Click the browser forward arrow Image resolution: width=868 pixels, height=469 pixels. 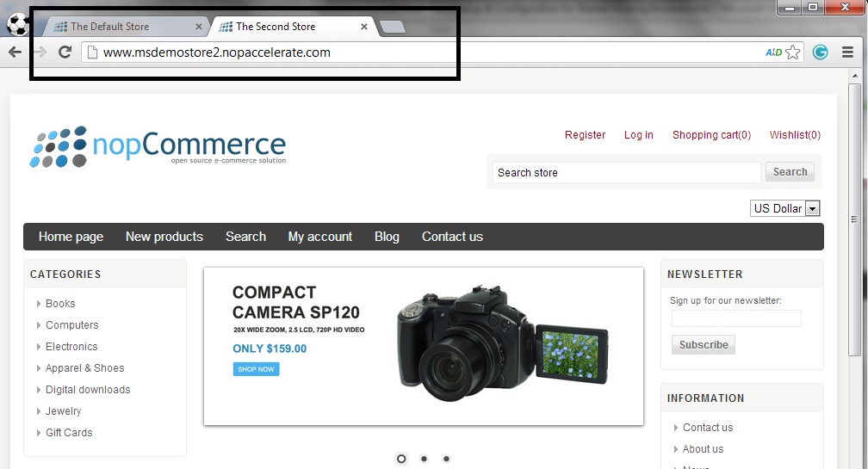tap(40, 52)
